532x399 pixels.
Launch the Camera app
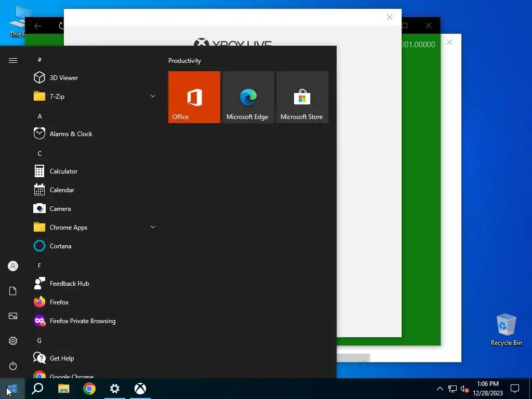coord(95,209)
